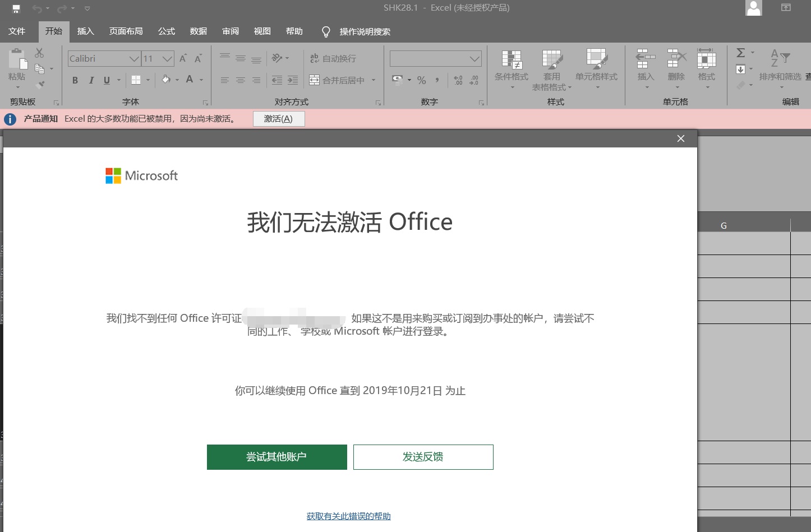Switch to the 页面布局 tab
Screen dimensions: 811x532
(x=126, y=31)
